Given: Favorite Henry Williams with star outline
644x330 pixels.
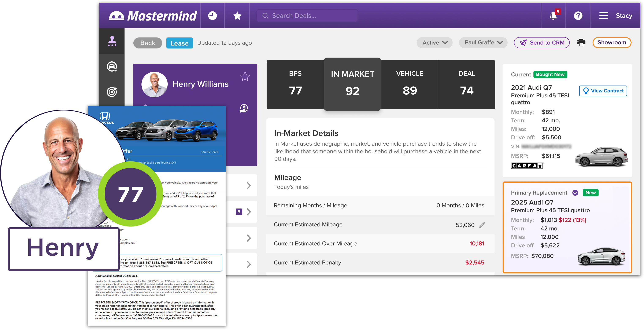Looking at the screenshot, I should pos(245,77).
